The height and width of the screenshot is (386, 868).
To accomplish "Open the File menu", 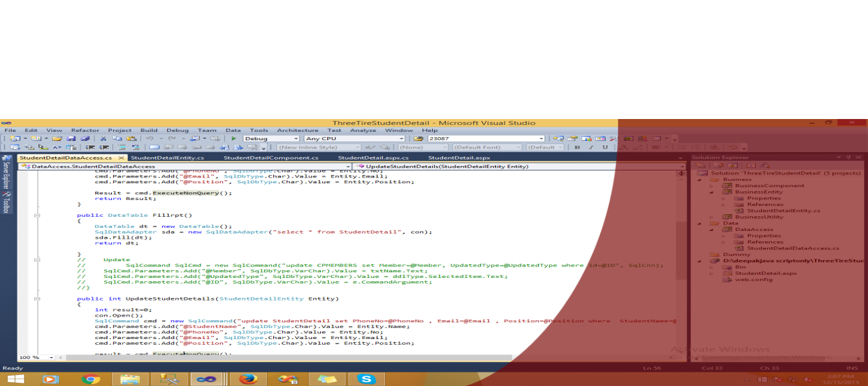I will pos(10,131).
